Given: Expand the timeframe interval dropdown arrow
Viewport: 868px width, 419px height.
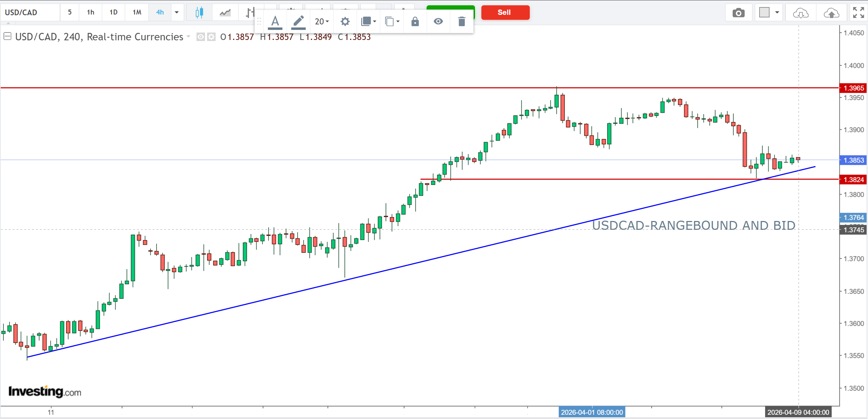Looking at the screenshot, I should pyautogui.click(x=177, y=12).
